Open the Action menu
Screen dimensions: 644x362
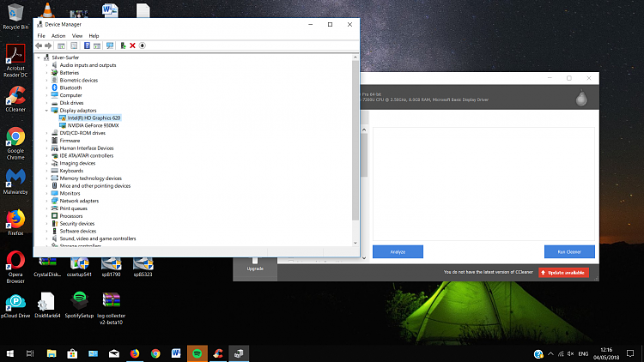click(58, 36)
